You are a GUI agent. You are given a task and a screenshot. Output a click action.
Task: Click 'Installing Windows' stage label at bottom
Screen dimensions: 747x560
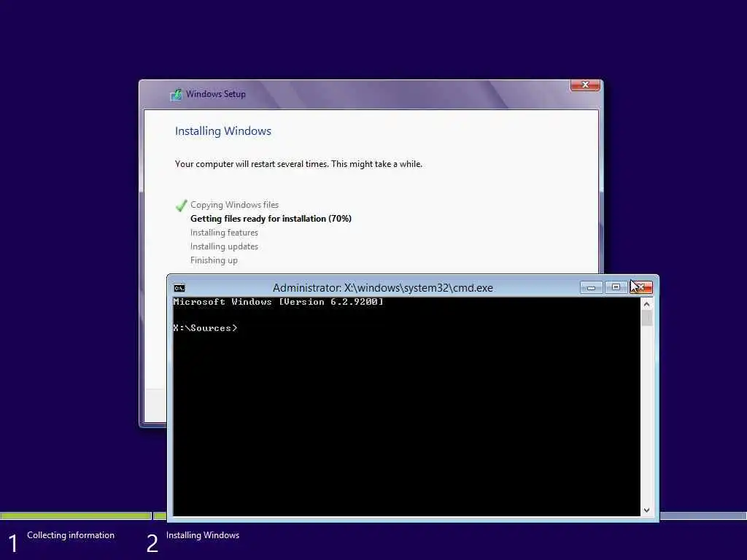pyautogui.click(x=203, y=535)
